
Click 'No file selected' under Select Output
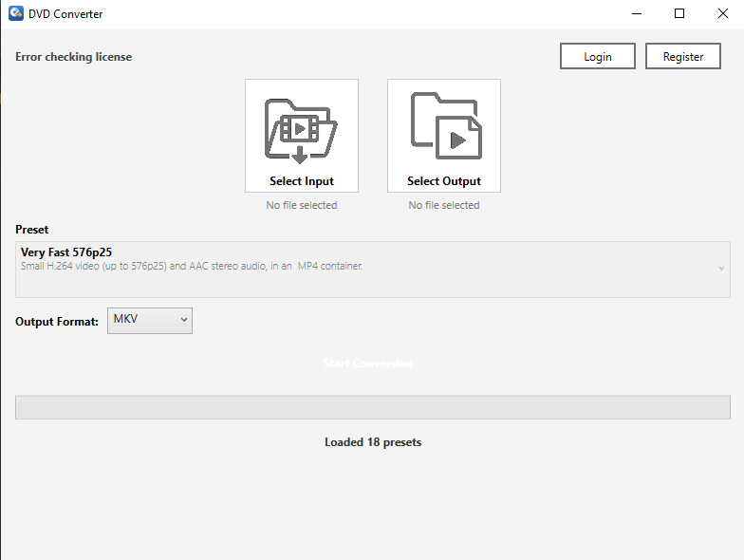[x=444, y=205]
